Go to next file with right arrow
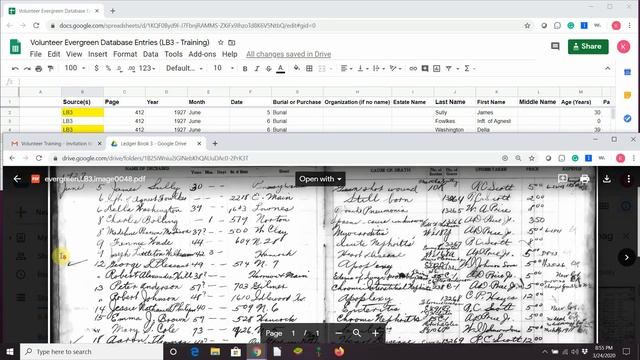The image size is (640, 360). 627,257
